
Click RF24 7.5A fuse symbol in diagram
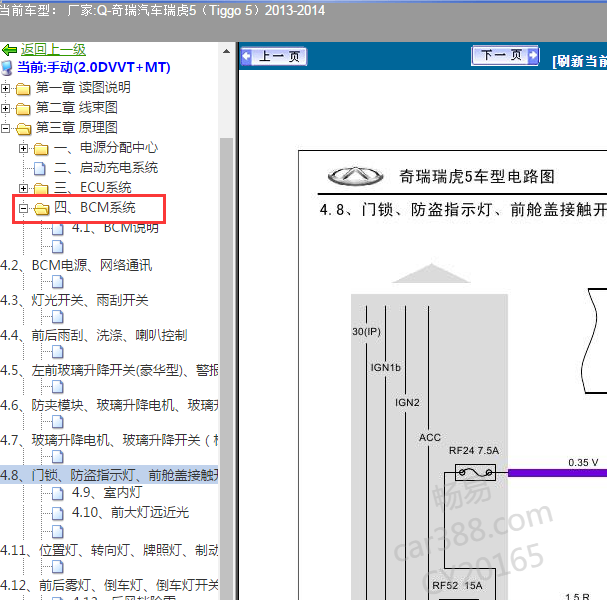coord(475,473)
